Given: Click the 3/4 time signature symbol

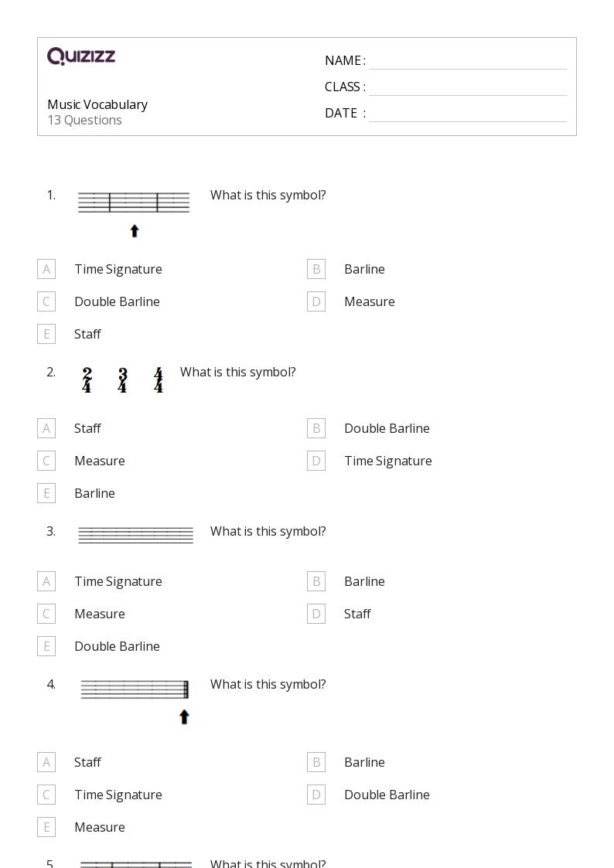Looking at the screenshot, I should pos(122,380).
